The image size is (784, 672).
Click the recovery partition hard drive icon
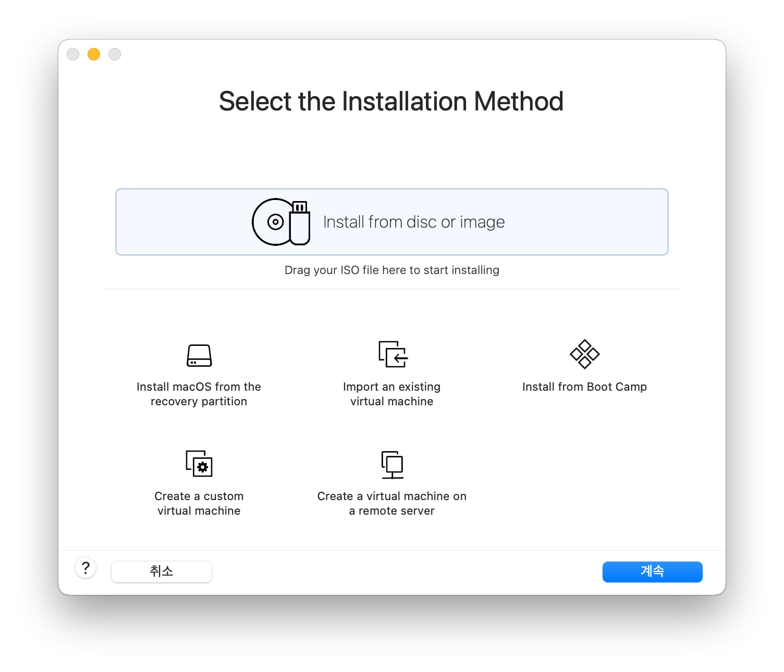click(x=199, y=355)
